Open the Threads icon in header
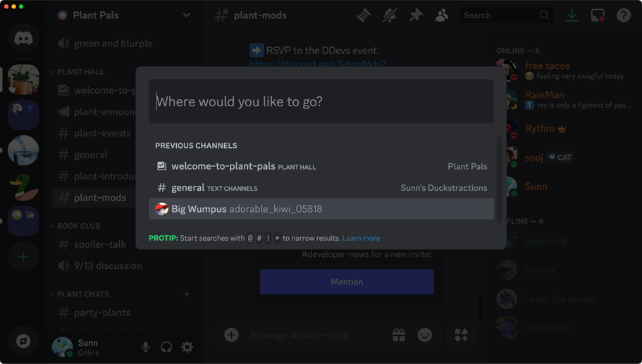642x364 pixels. (x=364, y=15)
